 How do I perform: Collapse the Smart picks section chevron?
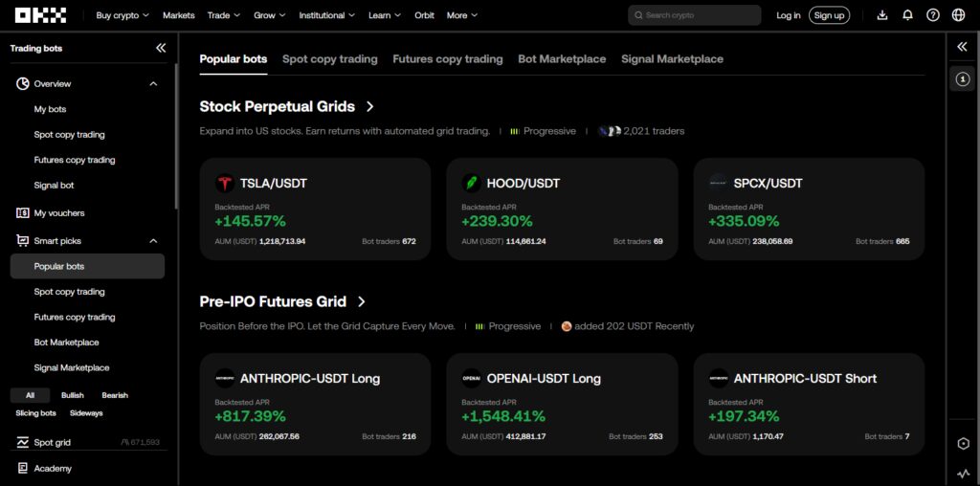[153, 240]
